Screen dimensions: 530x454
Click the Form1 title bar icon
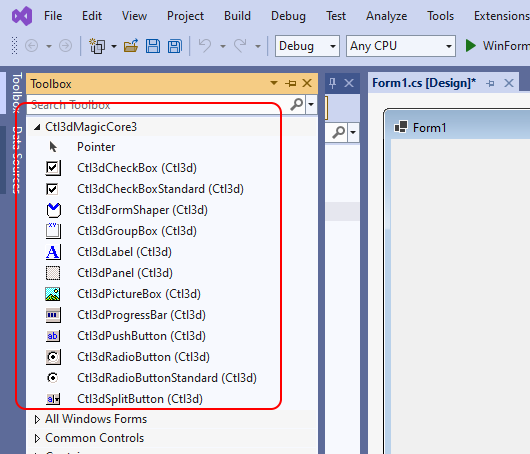point(401,127)
